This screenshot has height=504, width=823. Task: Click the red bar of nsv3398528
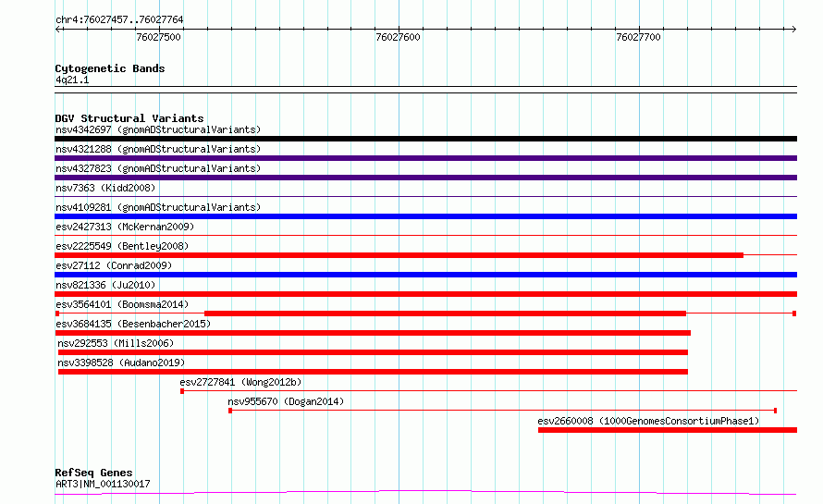[373, 372]
